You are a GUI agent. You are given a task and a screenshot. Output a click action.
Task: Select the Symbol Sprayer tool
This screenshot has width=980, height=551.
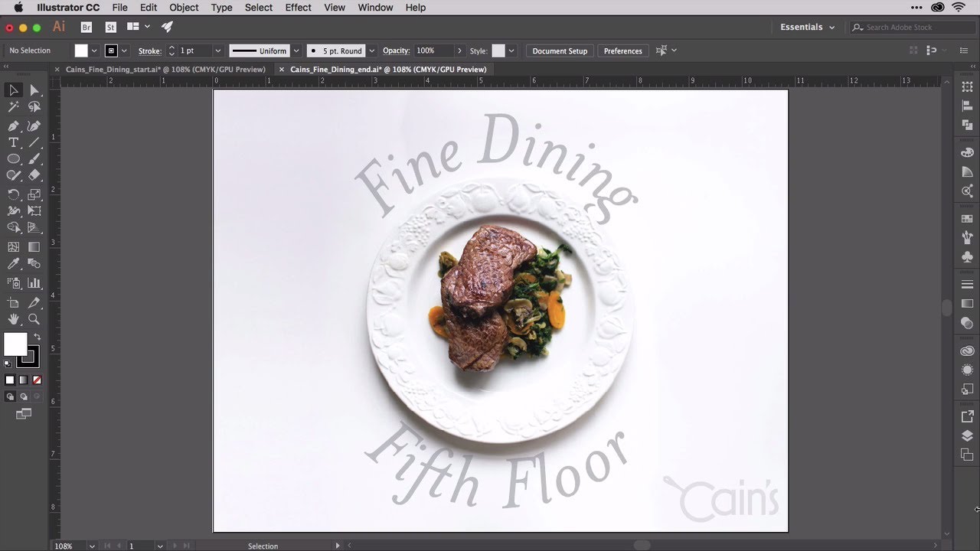[13, 283]
